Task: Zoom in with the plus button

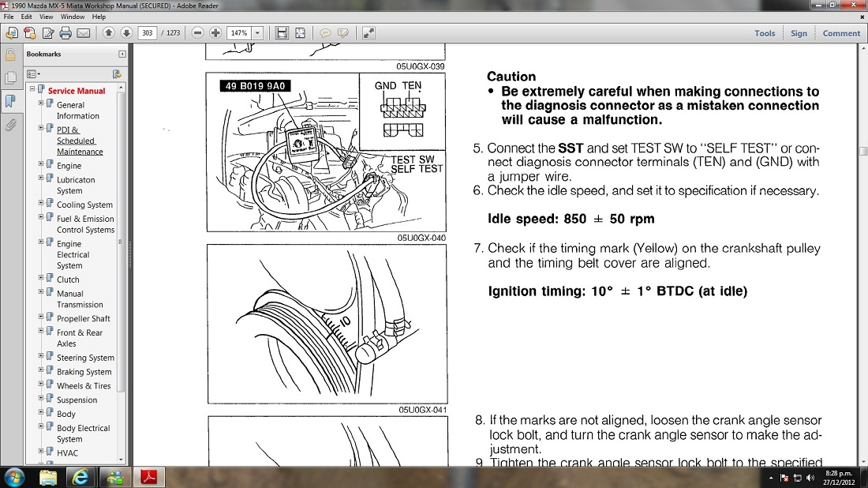Action: click(x=215, y=32)
